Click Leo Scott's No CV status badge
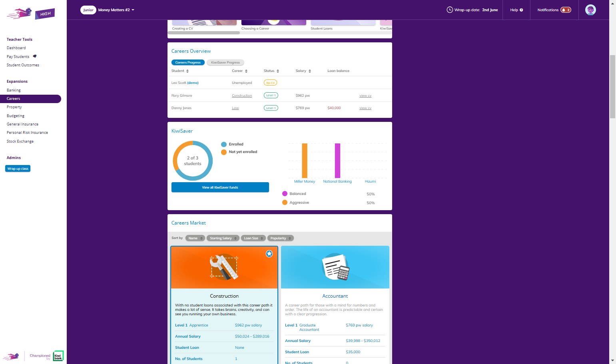 pyautogui.click(x=271, y=83)
